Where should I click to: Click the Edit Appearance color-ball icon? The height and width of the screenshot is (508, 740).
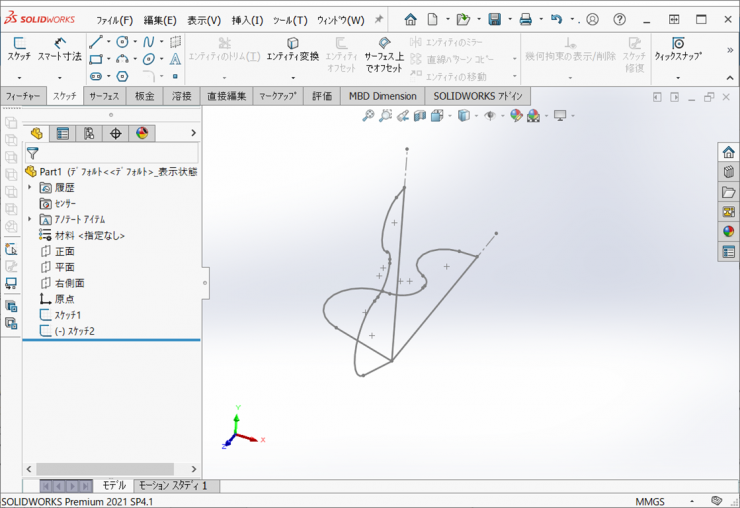coord(516,116)
